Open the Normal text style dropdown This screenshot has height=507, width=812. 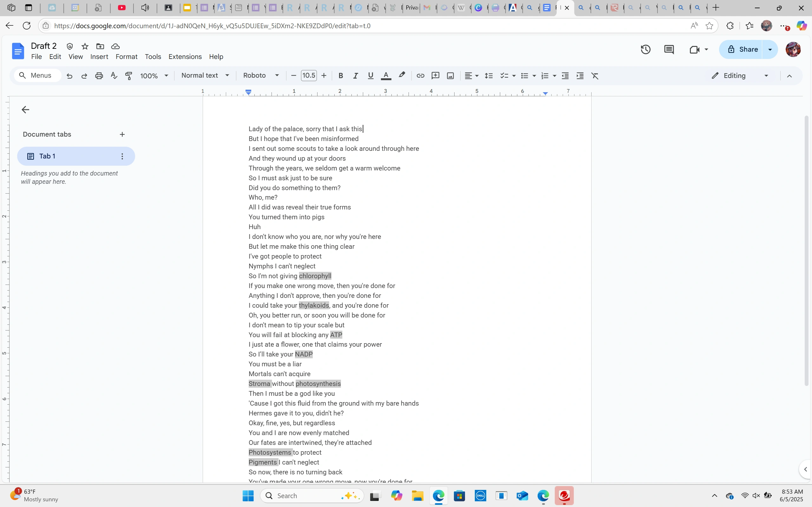(x=205, y=75)
